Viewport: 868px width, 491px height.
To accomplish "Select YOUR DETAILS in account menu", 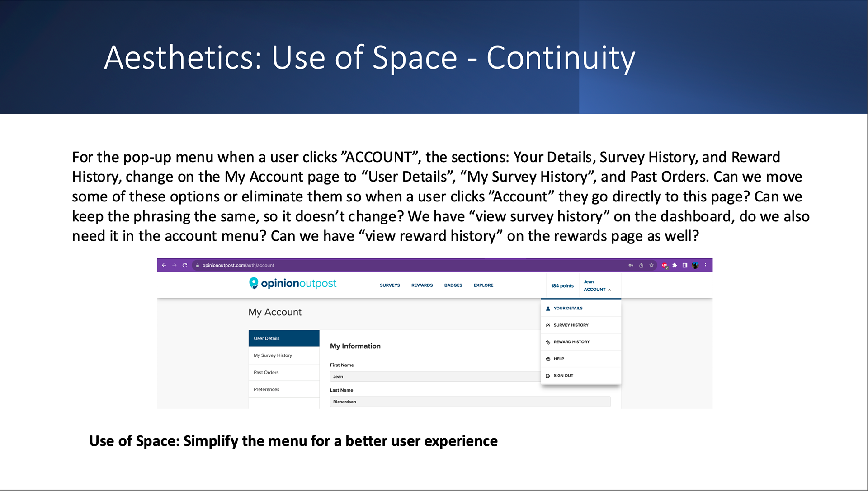I will pyautogui.click(x=568, y=308).
